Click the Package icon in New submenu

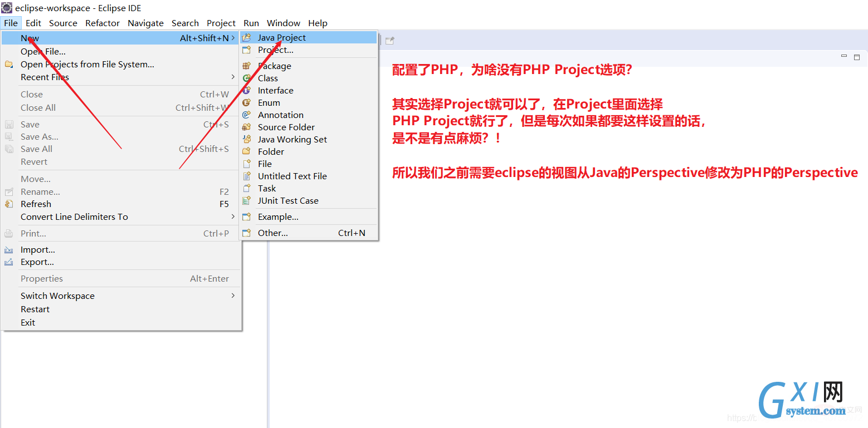click(246, 66)
